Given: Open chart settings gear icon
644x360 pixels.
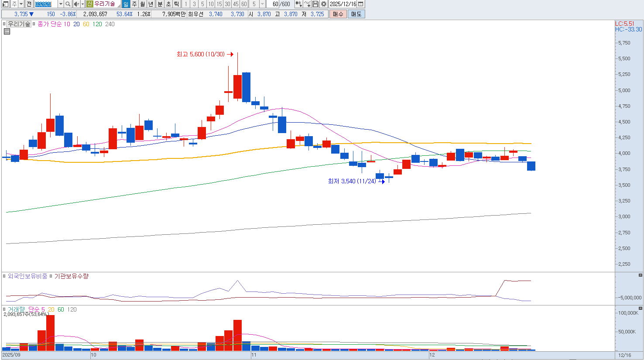Looking at the screenshot, I should 324,4.
